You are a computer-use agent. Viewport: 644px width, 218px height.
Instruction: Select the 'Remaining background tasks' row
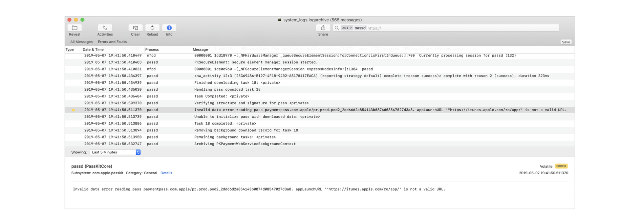(x=320, y=137)
